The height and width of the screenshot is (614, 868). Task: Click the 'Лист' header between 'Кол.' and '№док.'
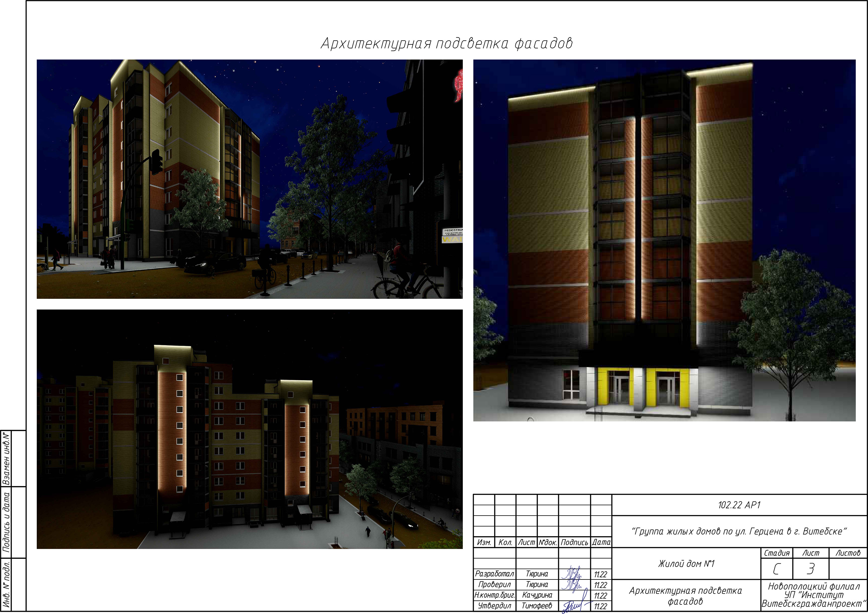point(526,542)
